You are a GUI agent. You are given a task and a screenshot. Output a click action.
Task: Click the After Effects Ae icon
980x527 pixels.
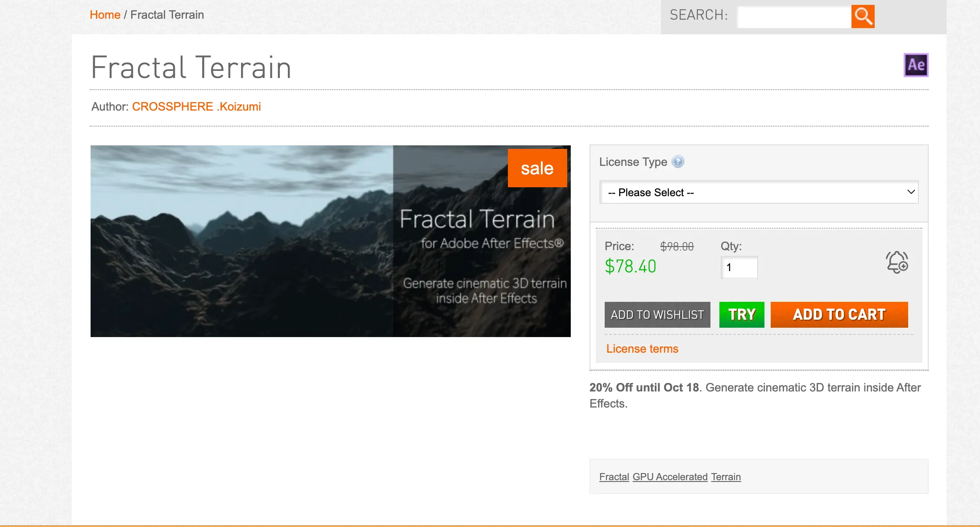tap(916, 65)
